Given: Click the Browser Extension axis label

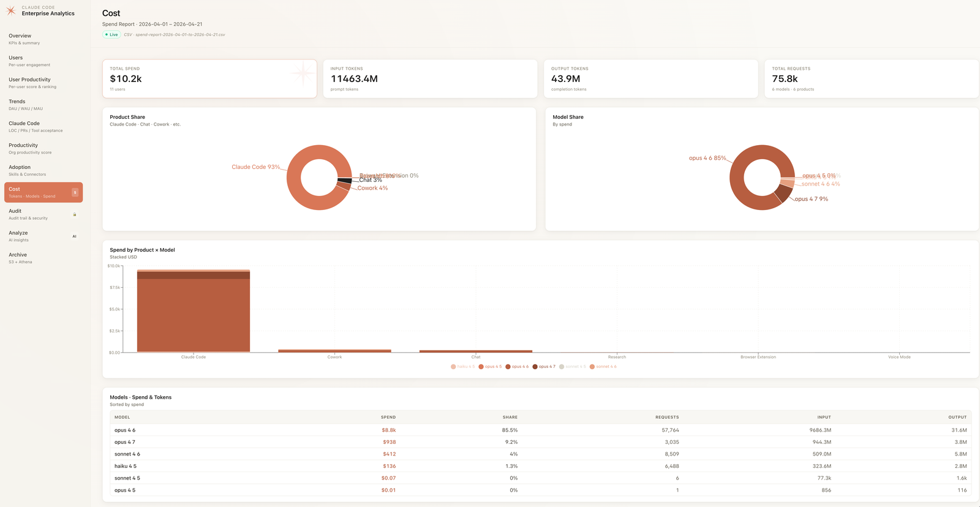Looking at the screenshot, I should tap(758, 357).
